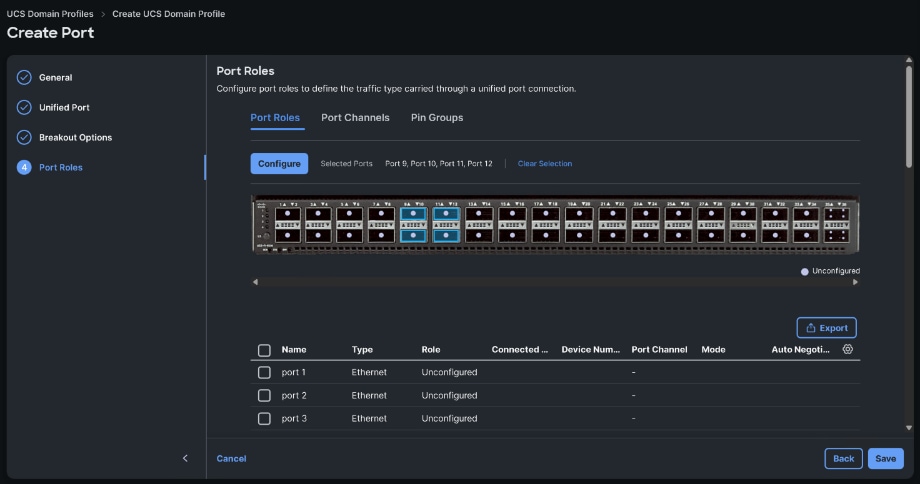Click the page scrollbar down arrow

909,428
